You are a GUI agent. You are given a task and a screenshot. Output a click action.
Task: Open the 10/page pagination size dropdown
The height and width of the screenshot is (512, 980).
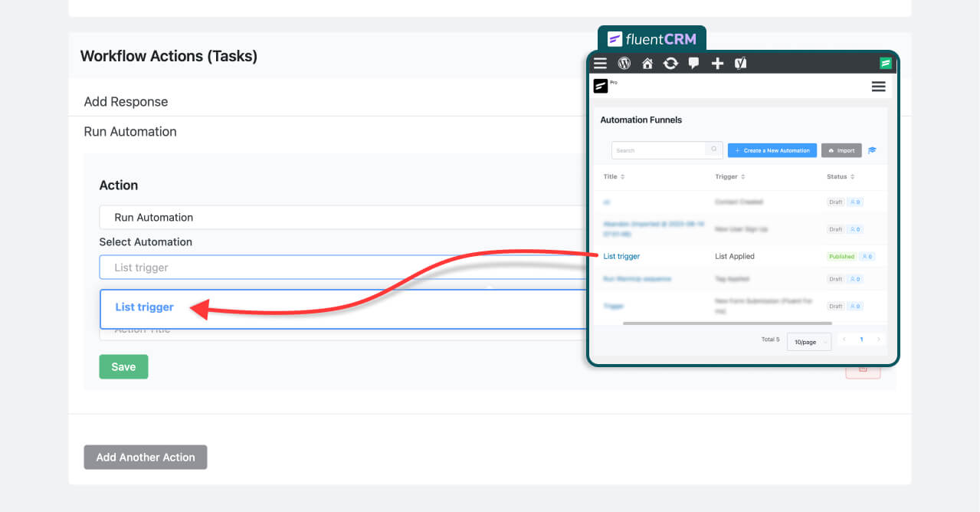pyautogui.click(x=809, y=341)
